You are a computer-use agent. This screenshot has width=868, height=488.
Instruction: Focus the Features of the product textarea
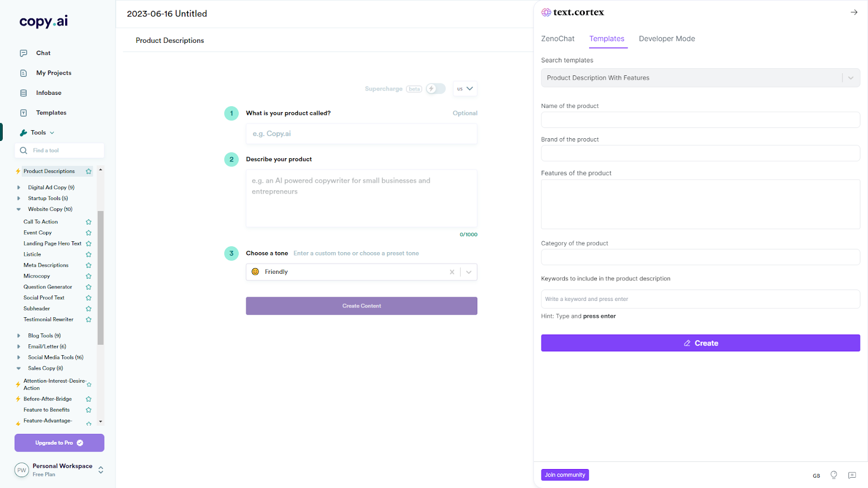(x=700, y=204)
